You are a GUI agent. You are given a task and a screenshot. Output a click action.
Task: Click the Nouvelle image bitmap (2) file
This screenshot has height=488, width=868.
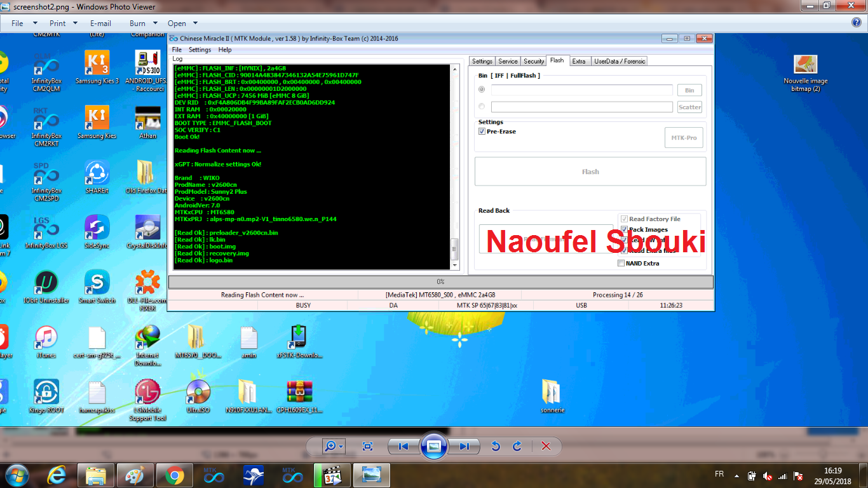(x=806, y=72)
